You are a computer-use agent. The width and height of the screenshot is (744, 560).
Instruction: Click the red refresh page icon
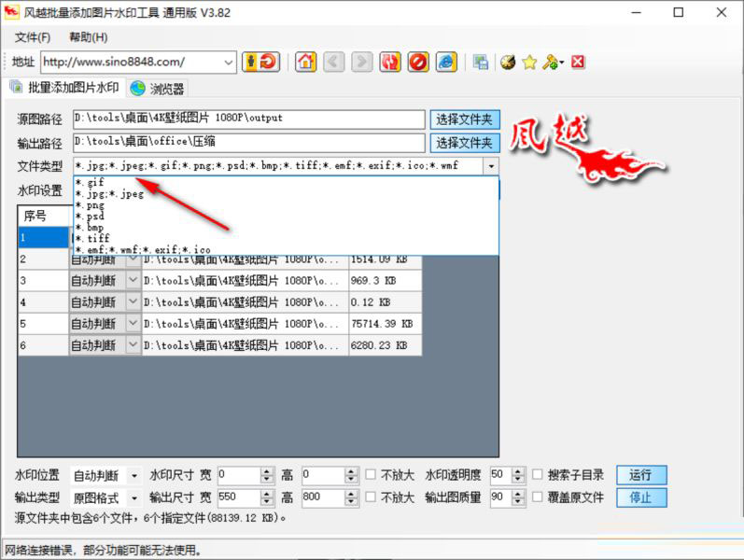pos(390,62)
